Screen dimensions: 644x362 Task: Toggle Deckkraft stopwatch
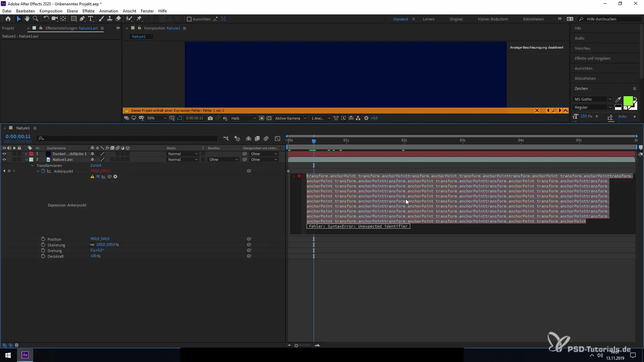(43, 256)
